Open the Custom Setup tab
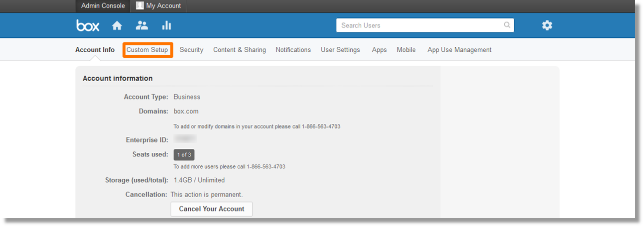Image resolution: width=644 pixels, height=227 pixels. 147,50
